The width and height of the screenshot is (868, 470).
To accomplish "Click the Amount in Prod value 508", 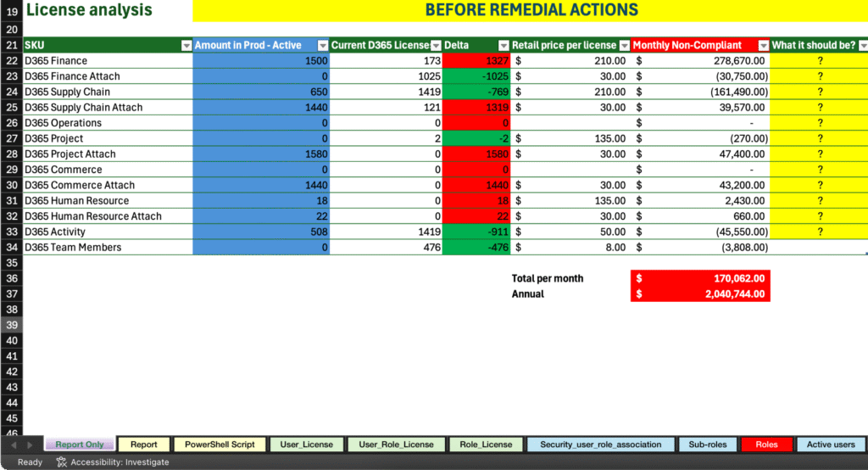I will [261, 232].
